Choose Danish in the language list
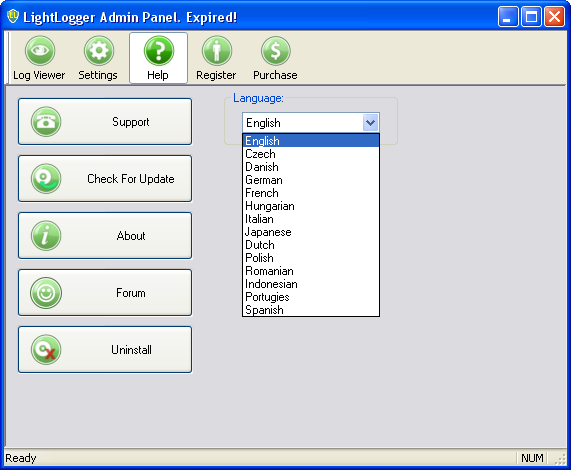This screenshot has height=470, width=571. coord(311,167)
